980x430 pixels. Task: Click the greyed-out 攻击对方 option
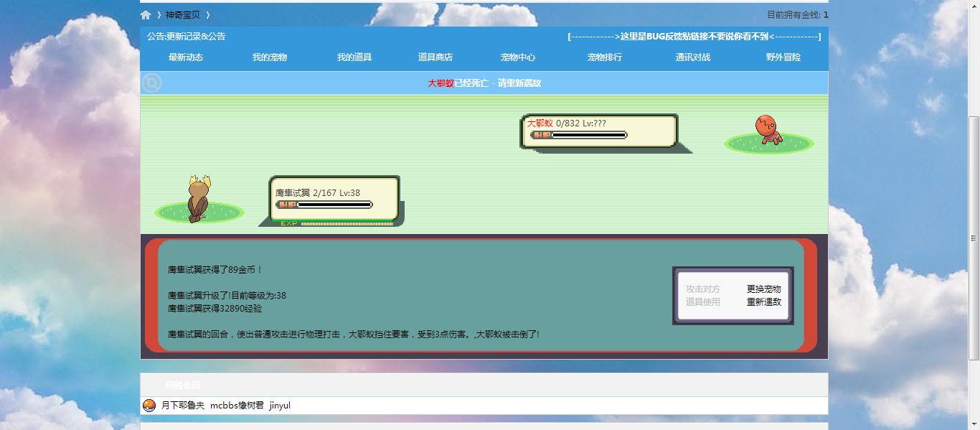pyautogui.click(x=703, y=289)
